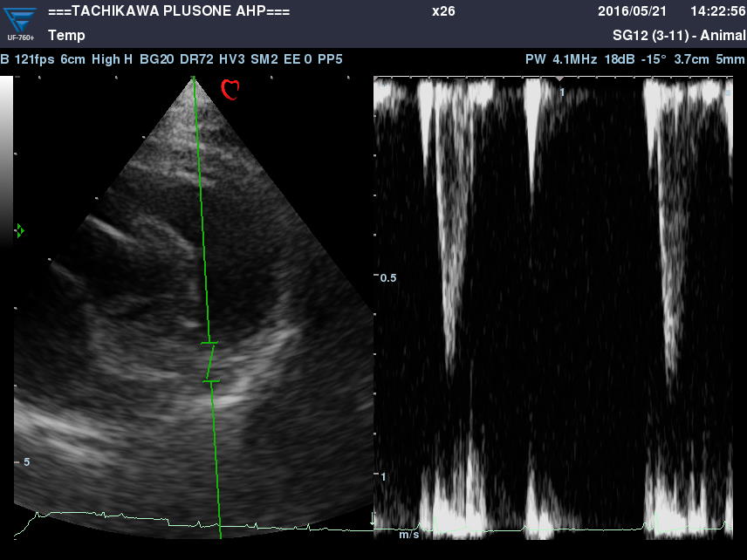The height and width of the screenshot is (560, 747).
Task: Select the PW Doppler mode indicator
Action: coord(535,59)
